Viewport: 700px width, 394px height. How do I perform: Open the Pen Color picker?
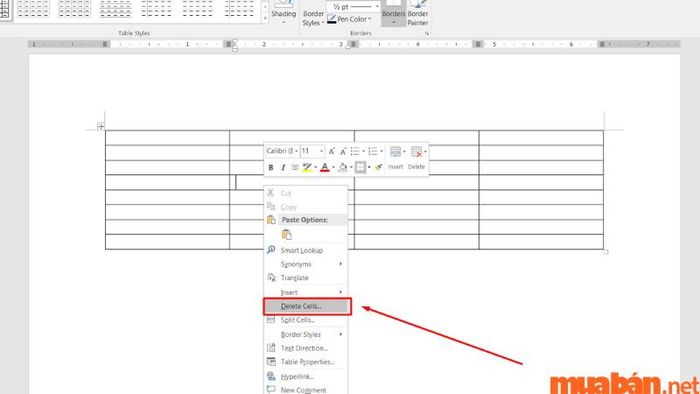[x=349, y=19]
